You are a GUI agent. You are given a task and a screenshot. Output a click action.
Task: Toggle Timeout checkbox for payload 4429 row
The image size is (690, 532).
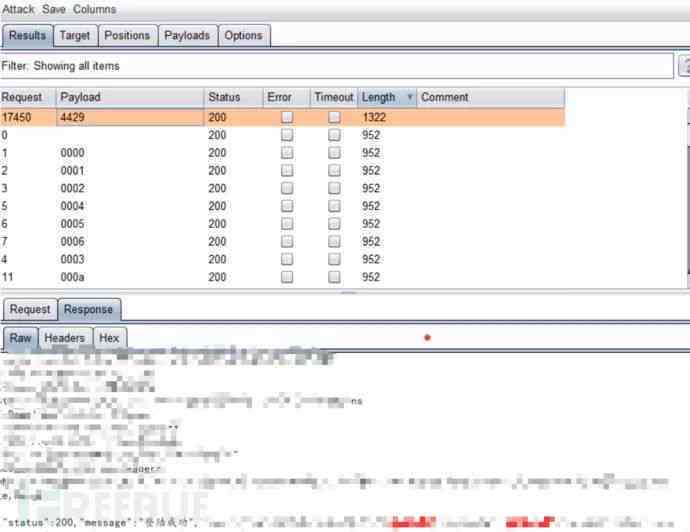pyautogui.click(x=334, y=117)
